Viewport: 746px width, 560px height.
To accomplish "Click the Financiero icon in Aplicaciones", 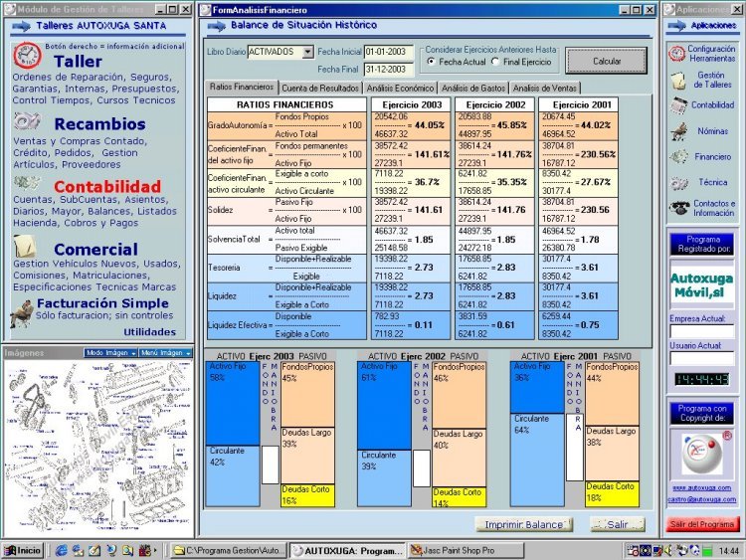I will [679, 156].
